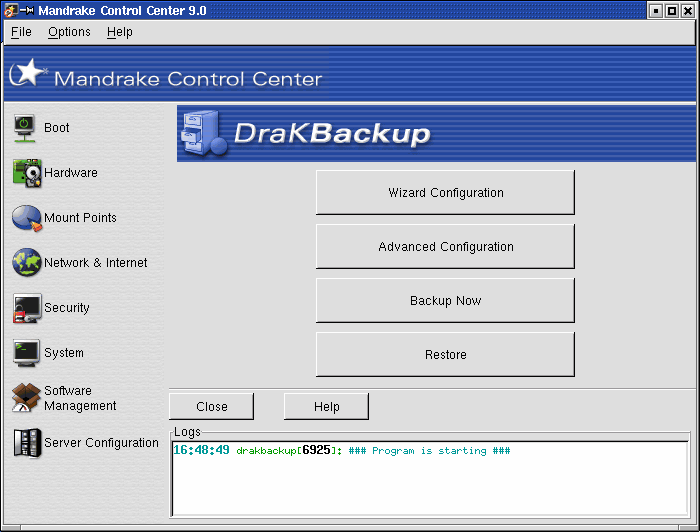Open the Options menu
Image resolution: width=700 pixels, height=532 pixels.
click(x=69, y=32)
